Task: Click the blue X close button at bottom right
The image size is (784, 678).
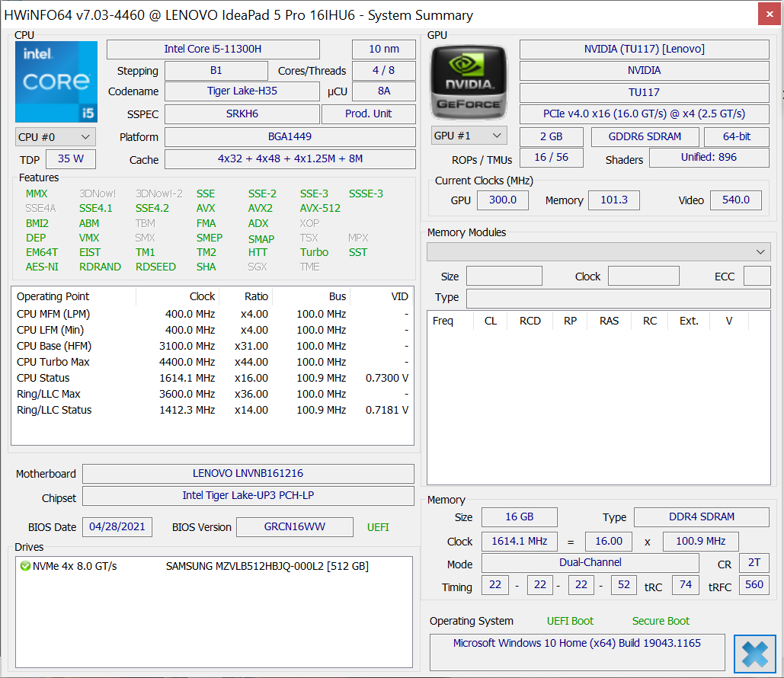Action: 754,654
